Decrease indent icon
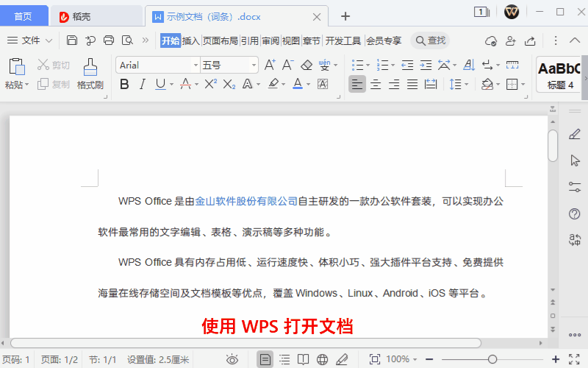Screen dimensions: 588x368 point(407,65)
